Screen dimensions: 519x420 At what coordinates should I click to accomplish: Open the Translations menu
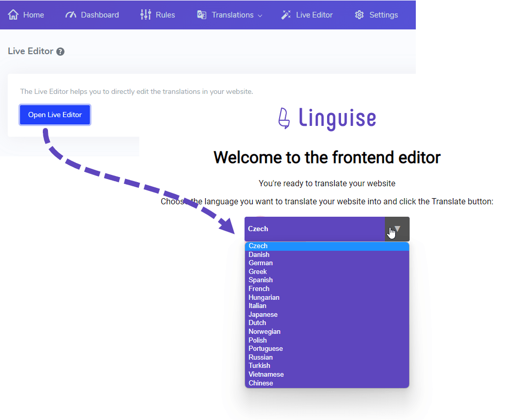230,15
